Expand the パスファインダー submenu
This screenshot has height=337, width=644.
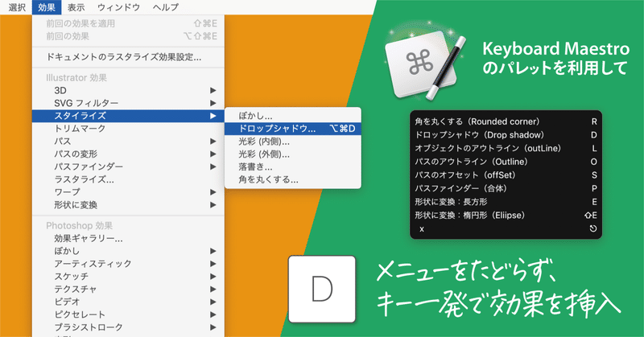128,166
